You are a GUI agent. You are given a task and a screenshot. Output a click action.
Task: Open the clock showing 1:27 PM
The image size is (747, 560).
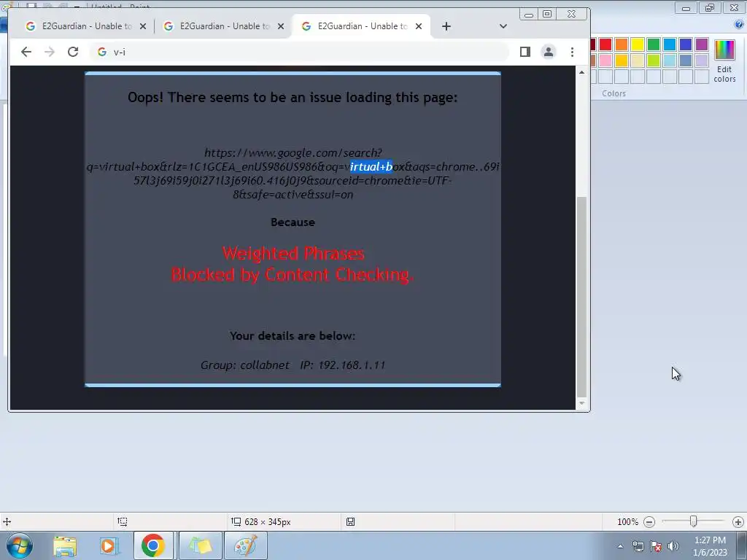(710, 546)
